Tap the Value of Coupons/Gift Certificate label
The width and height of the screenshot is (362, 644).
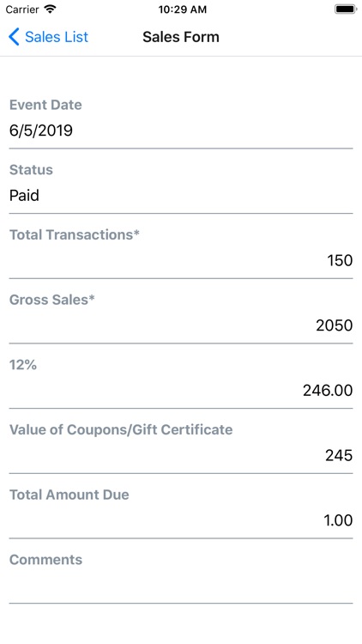[x=121, y=429]
